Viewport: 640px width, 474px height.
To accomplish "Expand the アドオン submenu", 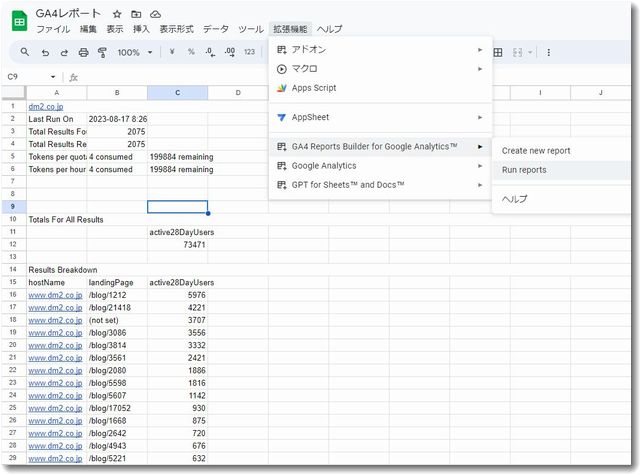I will click(380, 49).
